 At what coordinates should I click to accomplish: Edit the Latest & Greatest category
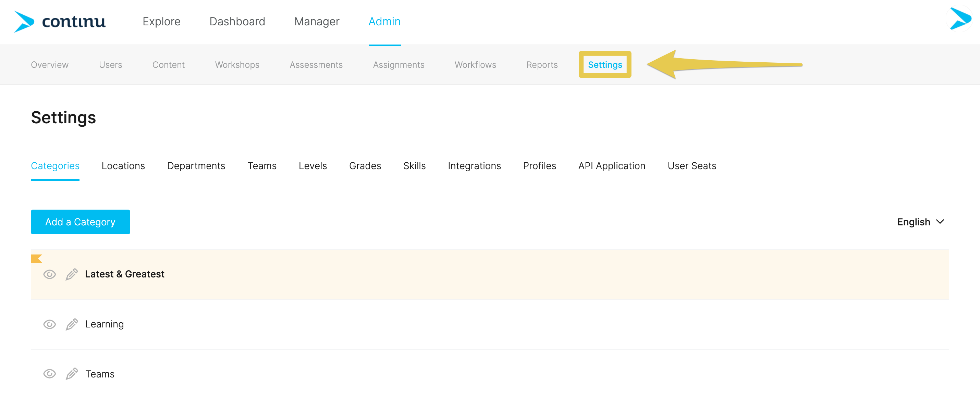72,274
